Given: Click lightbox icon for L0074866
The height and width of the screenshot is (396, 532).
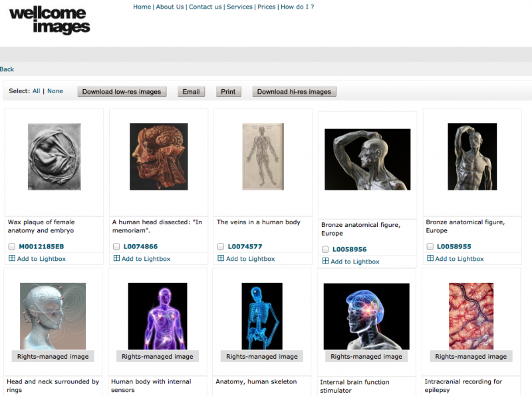Looking at the screenshot, I should (x=116, y=258).
